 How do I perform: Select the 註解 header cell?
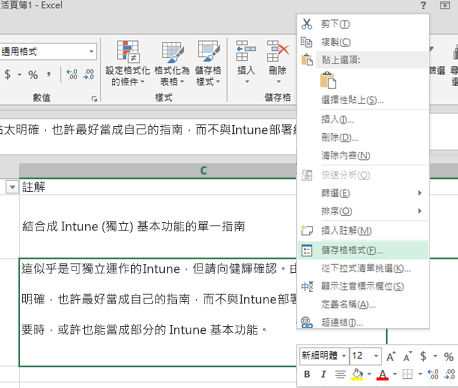[158, 187]
